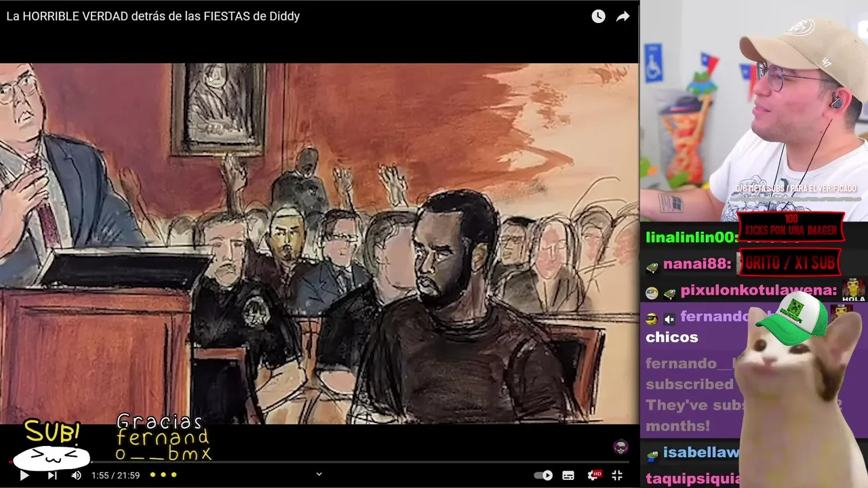
Task: Mute the player volume speaker icon
Action: [76, 475]
